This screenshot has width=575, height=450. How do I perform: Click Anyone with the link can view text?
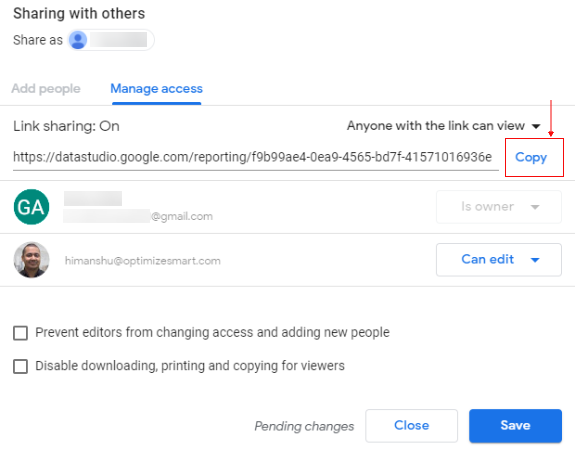coord(436,126)
